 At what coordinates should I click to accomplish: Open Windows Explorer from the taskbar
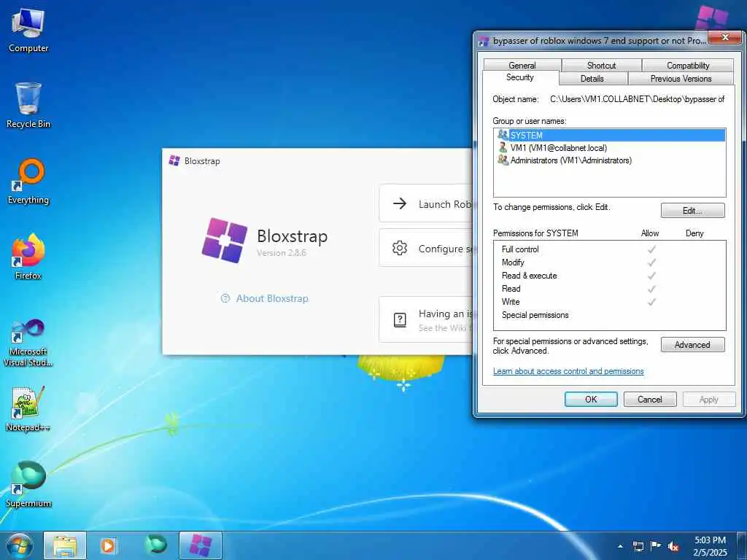(x=65, y=545)
